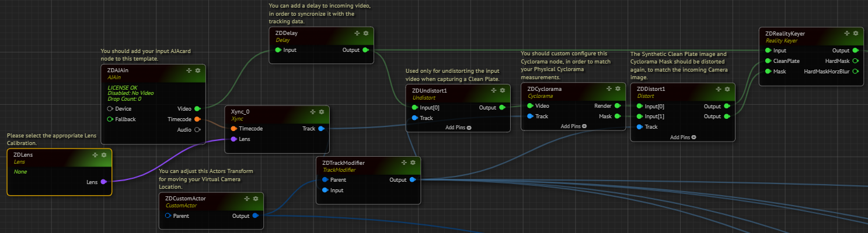Open ZDRealityKeyer settings gear icon
This screenshot has height=233, width=868.
point(855,34)
